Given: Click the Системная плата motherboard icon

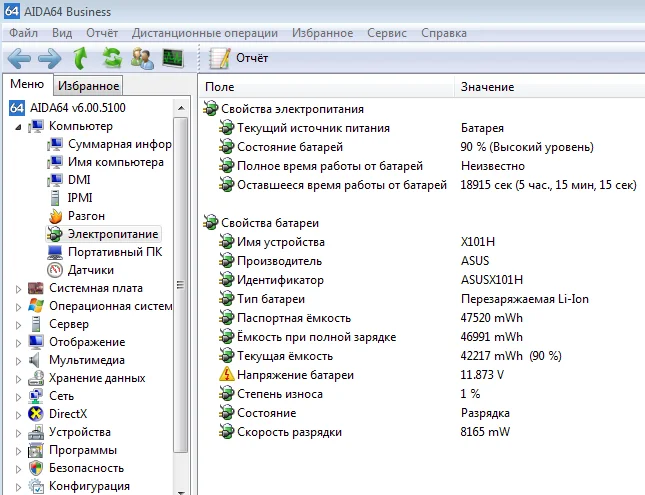Looking at the screenshot, I should click(36, 288).
